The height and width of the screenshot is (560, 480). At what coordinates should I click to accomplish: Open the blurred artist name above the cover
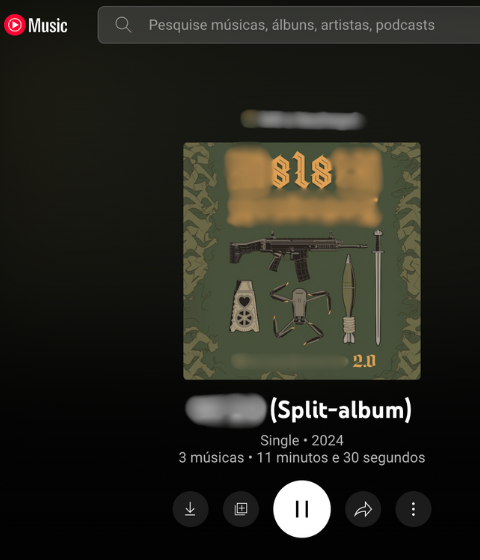click(302, 120)
